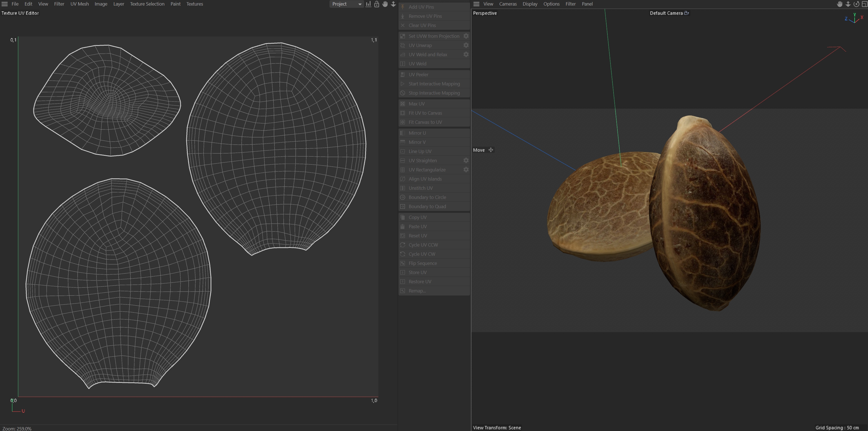Click the Fit UV to Canvas command
This screenshot has height=431, width=868.
point(425,113)
